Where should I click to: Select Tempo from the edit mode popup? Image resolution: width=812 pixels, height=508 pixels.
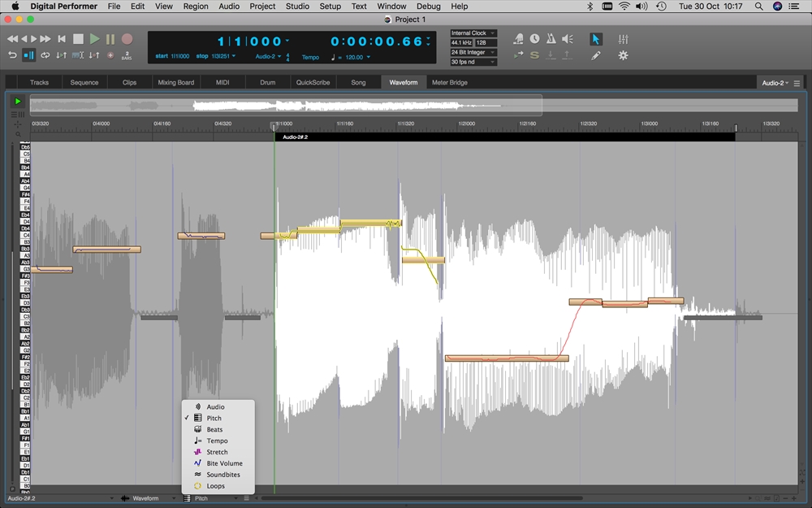[218, 441]
